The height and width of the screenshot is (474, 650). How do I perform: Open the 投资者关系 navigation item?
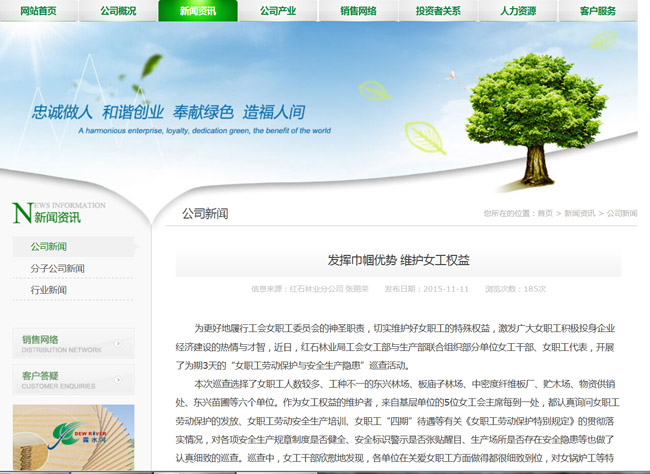(x=438, y=11)
